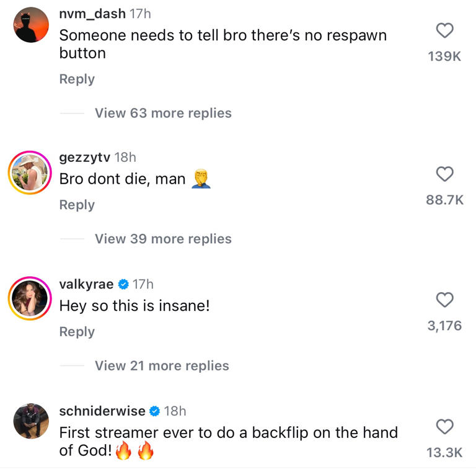Expand "View 63 more replies"
Image resolution: width=476 pixels, height=469 pixels.
coord(163,113)
